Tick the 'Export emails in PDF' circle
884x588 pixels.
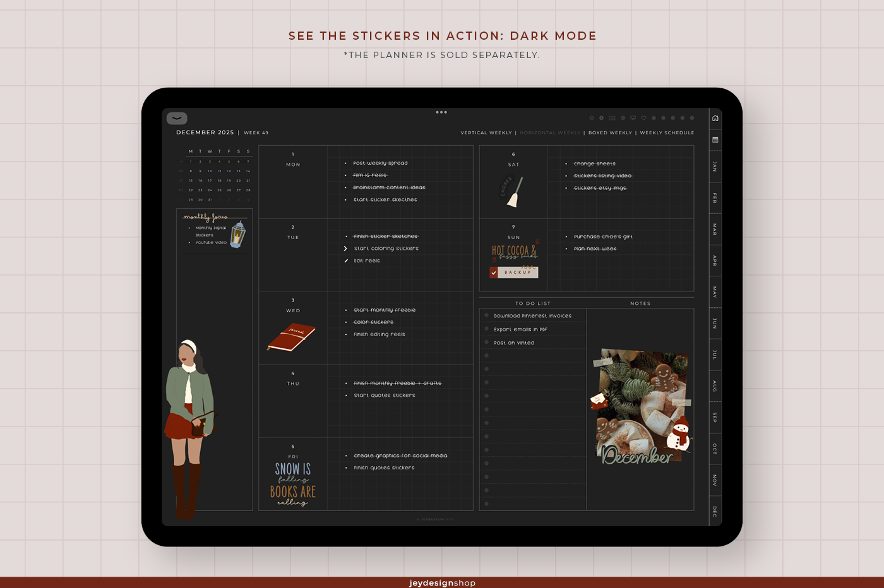click(x=486, y=329)
